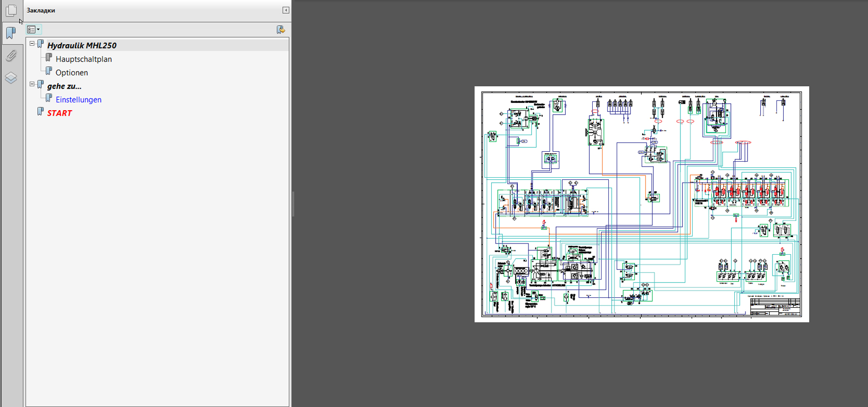Screen dimensions: 868x407
Task: Open the Page Thumbnails panel
Action: click(11, 10)
